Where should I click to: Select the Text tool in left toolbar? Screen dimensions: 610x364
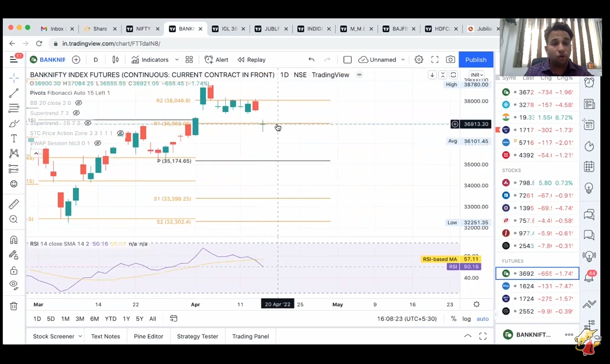click(x=14, y=138)
